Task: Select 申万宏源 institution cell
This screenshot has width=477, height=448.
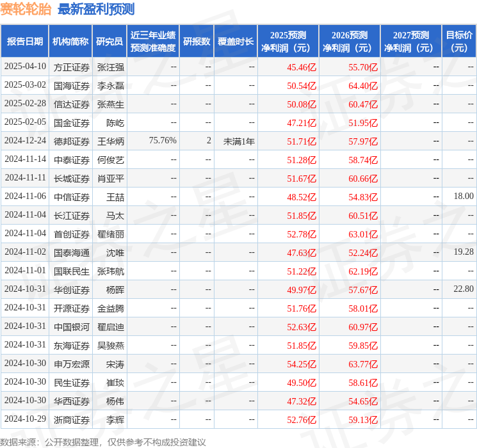Action: (72, 364)
